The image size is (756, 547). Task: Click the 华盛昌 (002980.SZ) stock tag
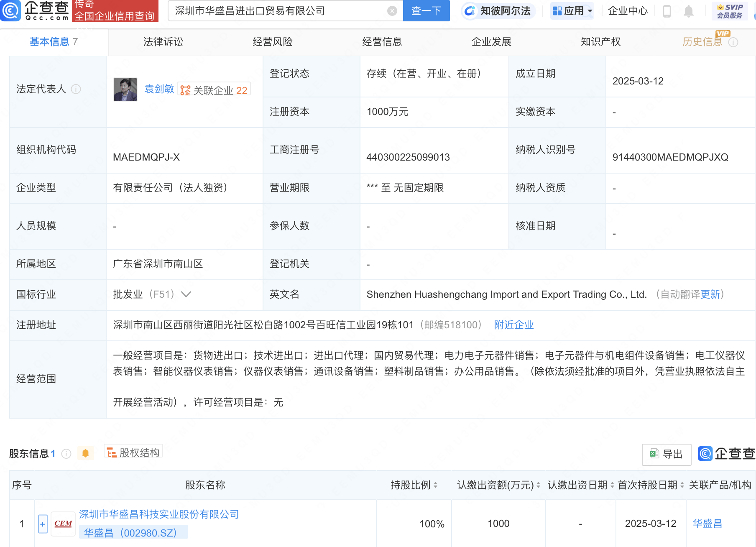[x=133, y=533]
